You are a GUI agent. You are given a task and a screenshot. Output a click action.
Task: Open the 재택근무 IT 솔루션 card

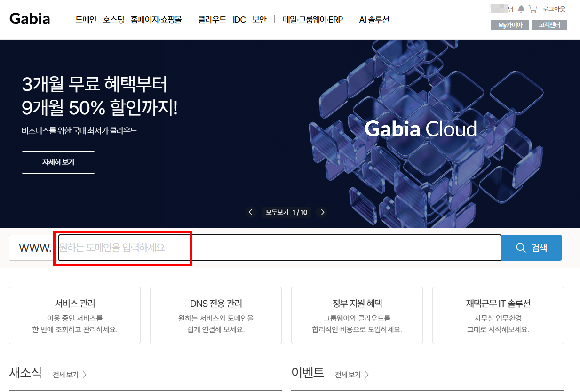498,315
